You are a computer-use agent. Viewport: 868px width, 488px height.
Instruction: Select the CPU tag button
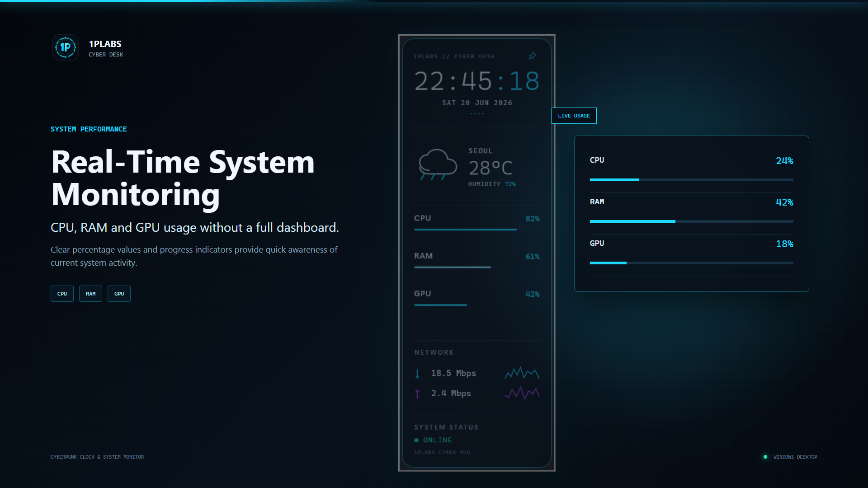point(62,294)
